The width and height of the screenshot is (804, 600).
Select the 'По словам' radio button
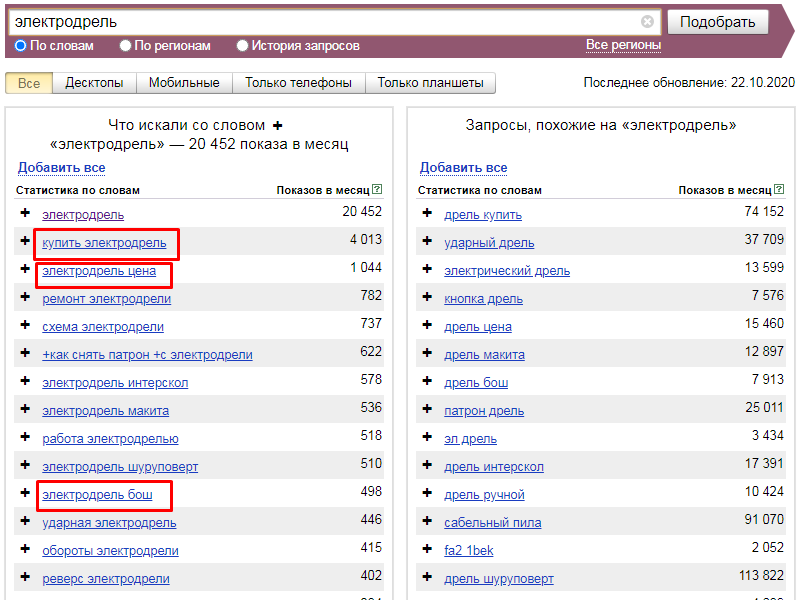21,45
